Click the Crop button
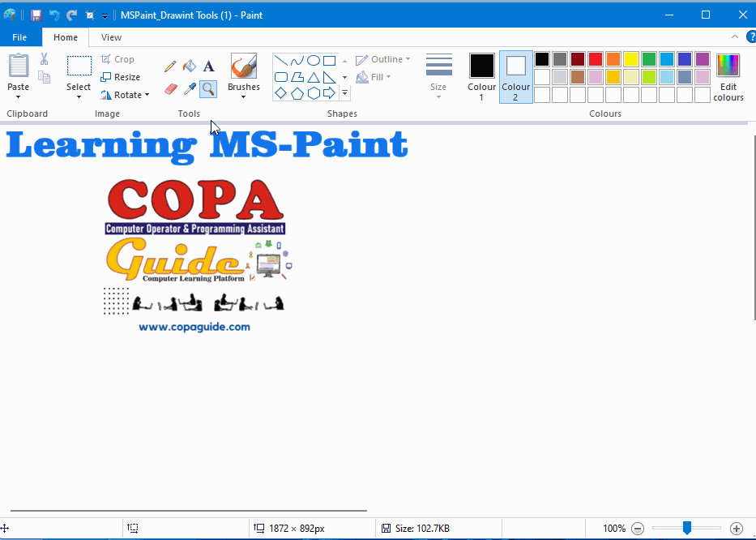This screenshot has height=540, width=756. (x=117, y=59)
